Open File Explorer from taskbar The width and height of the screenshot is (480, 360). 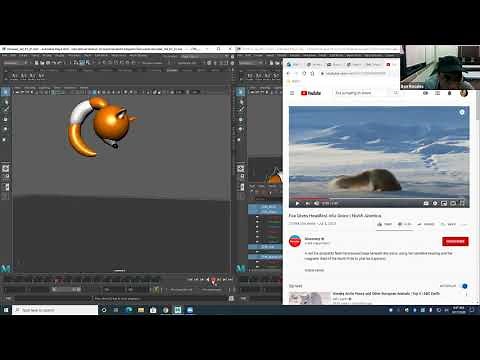pos(141,310)
